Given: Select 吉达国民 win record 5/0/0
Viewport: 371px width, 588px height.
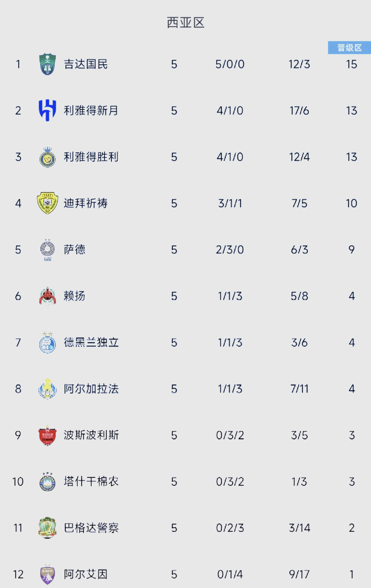Looking at the screenshot, I should [230, 64].
